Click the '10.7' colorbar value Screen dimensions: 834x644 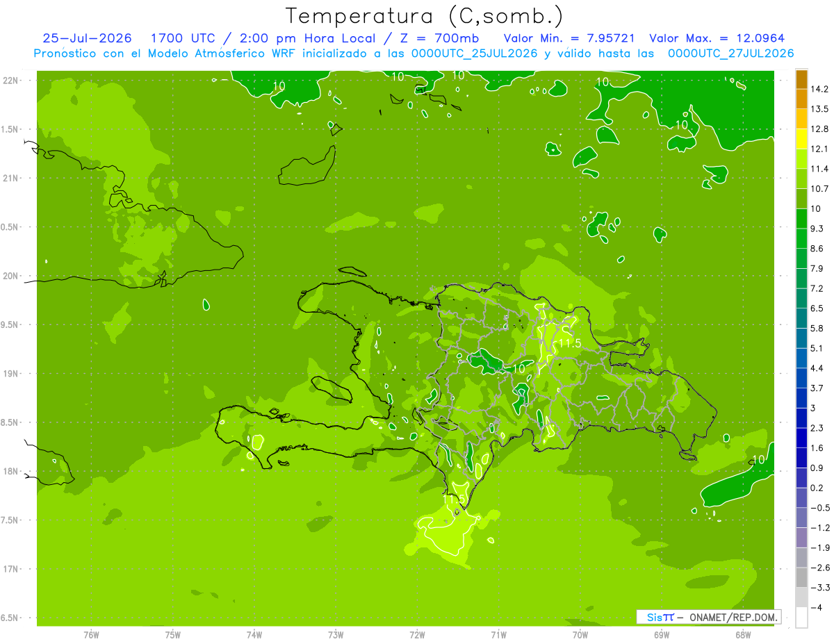point(819,189)
